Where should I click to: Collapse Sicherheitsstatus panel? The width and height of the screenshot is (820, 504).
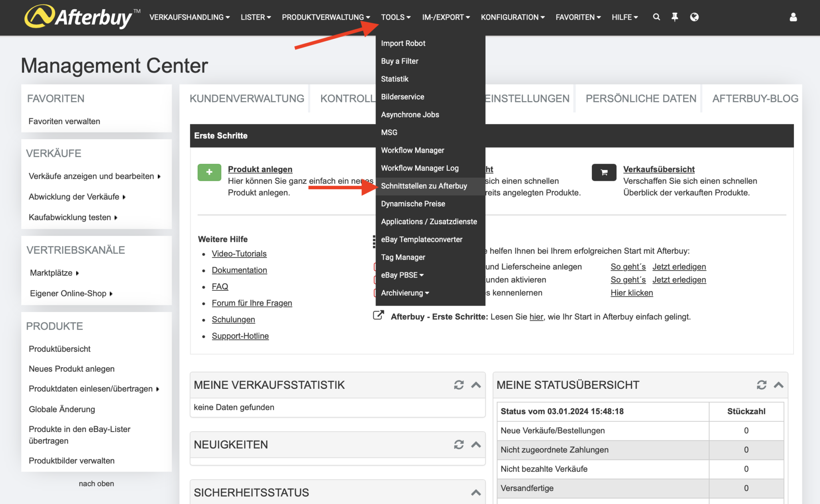pyautogui.click(x=476, y=492)
